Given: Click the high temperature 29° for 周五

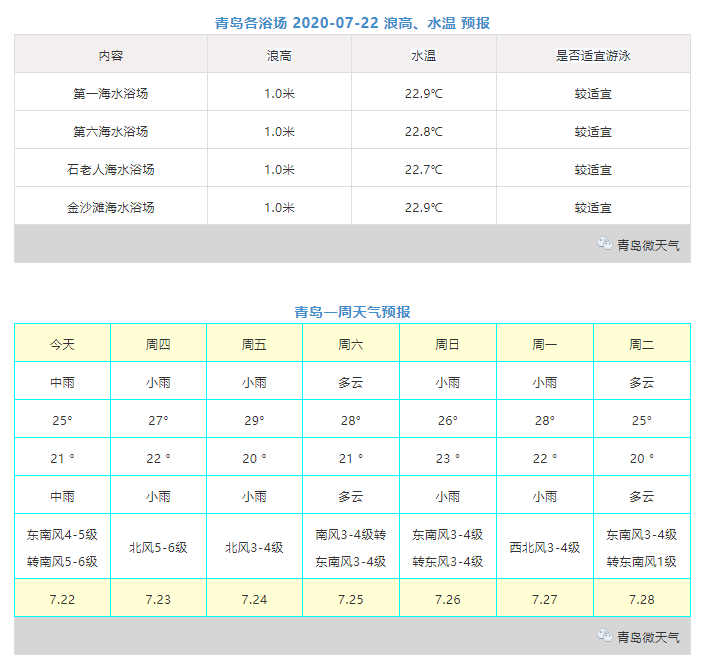Looking at the screenshot, I should click(254, 420).
